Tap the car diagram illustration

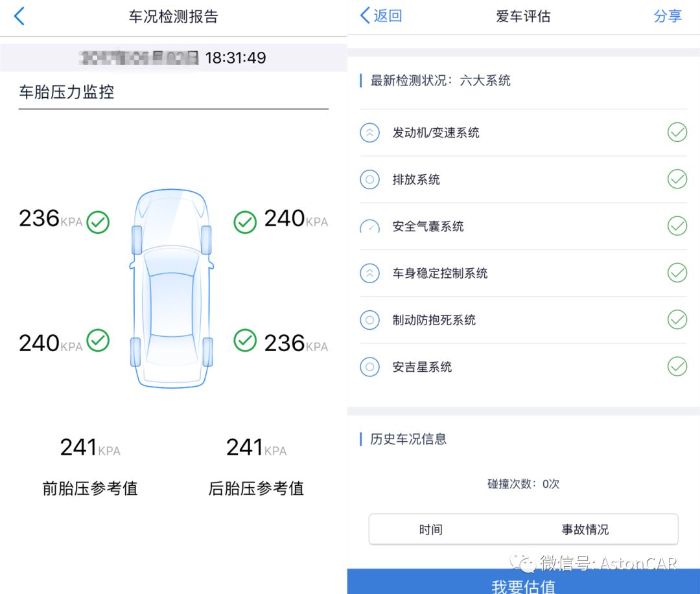172,288
